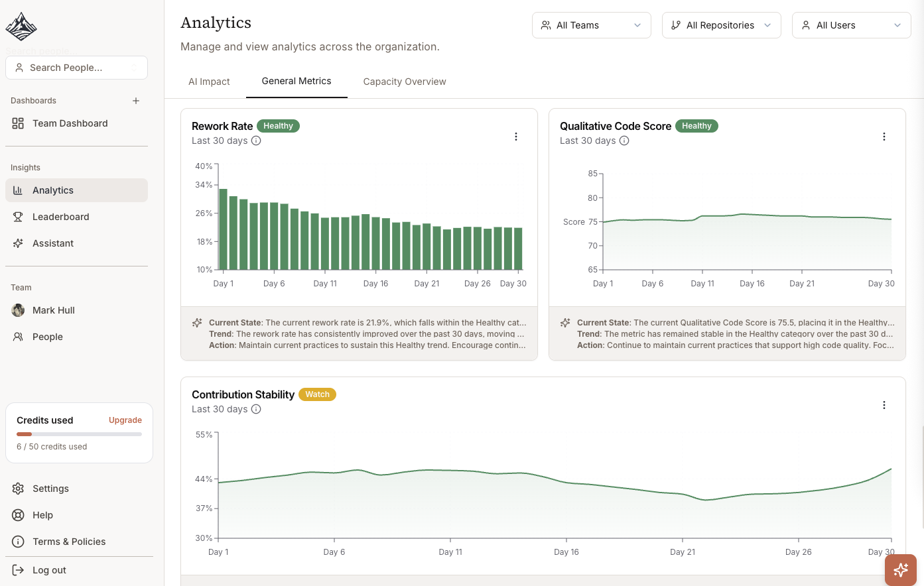Viewport: 924px width, 586px height.
Task: Click the sparkle icon in Rework Rate summary
Action: [x=197, y=323]
